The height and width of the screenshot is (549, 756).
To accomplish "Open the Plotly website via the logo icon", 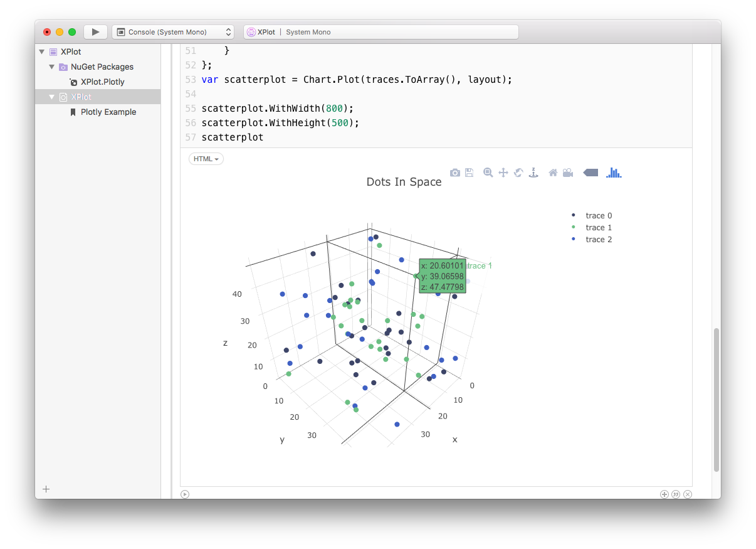I will click(614, 172).
